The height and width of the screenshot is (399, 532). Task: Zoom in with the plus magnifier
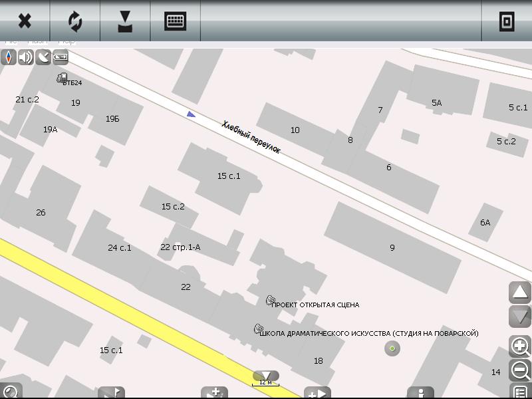click(520, 346)
